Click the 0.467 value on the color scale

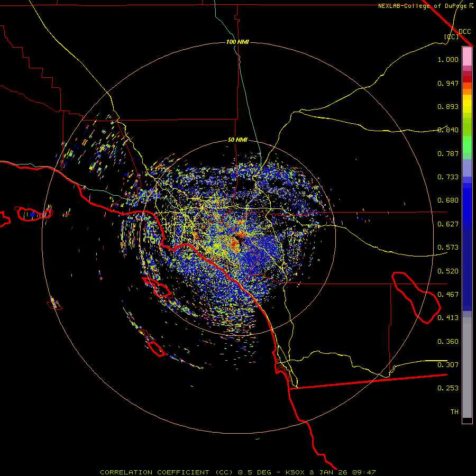448,295
